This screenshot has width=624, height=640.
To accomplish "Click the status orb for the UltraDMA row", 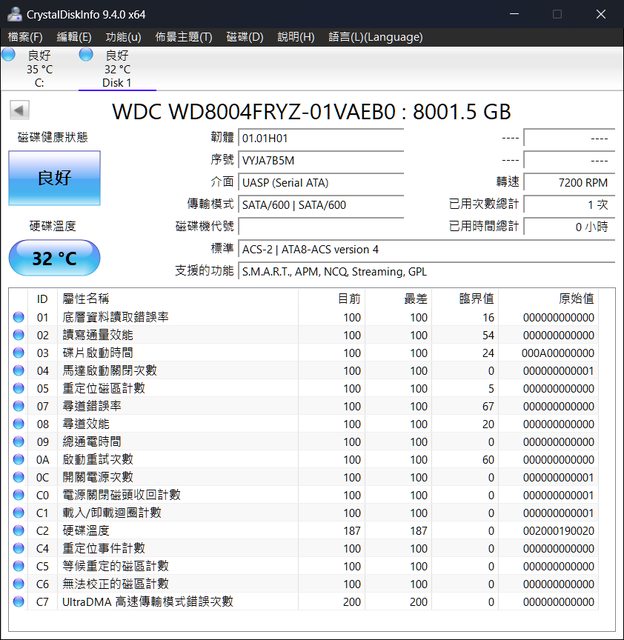I will [x=18, y=601].
